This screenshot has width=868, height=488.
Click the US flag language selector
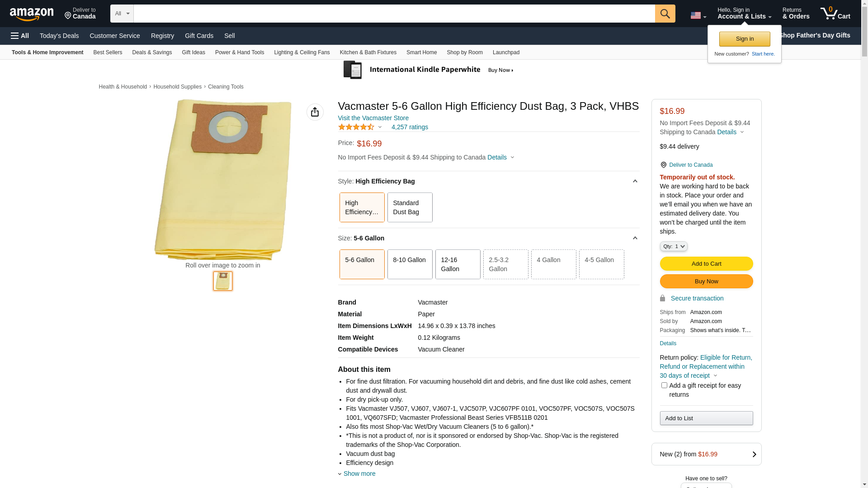point(698,15)
